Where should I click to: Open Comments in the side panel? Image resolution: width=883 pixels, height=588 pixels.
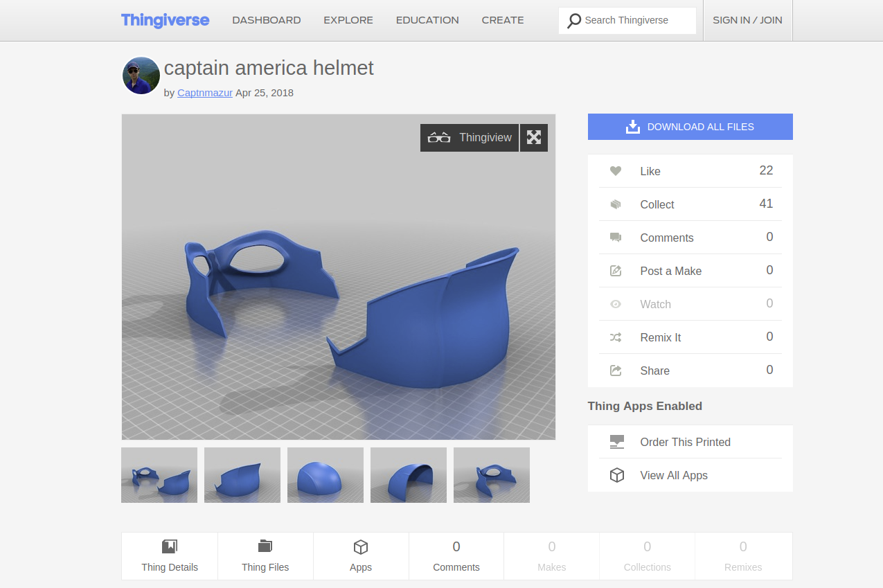690,238
